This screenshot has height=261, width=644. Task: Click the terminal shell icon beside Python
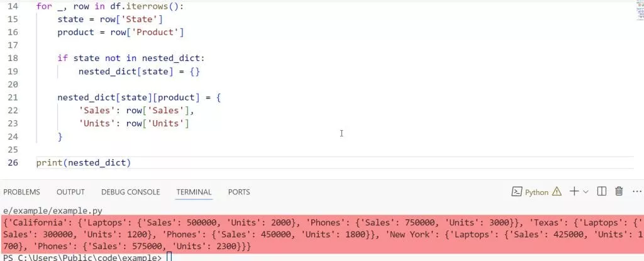click(516, 192)
